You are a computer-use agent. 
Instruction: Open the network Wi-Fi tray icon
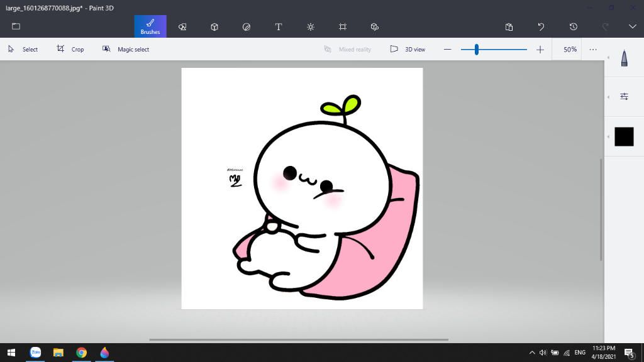tap(567, 353)
